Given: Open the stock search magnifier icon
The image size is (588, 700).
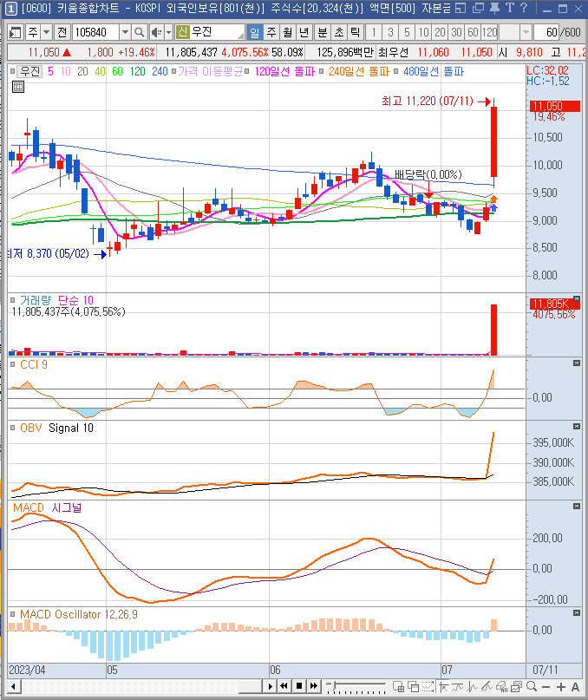Looking at the screenshot, I should point(140,32).
